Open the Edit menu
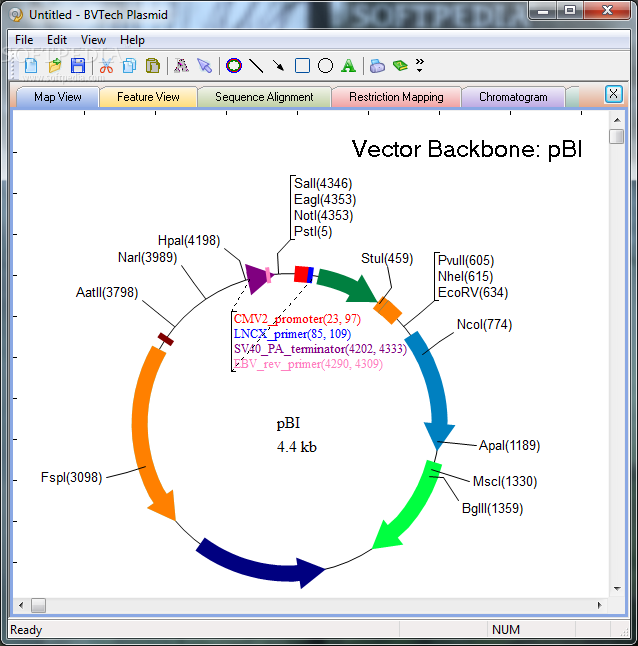 tap(57, 40)
